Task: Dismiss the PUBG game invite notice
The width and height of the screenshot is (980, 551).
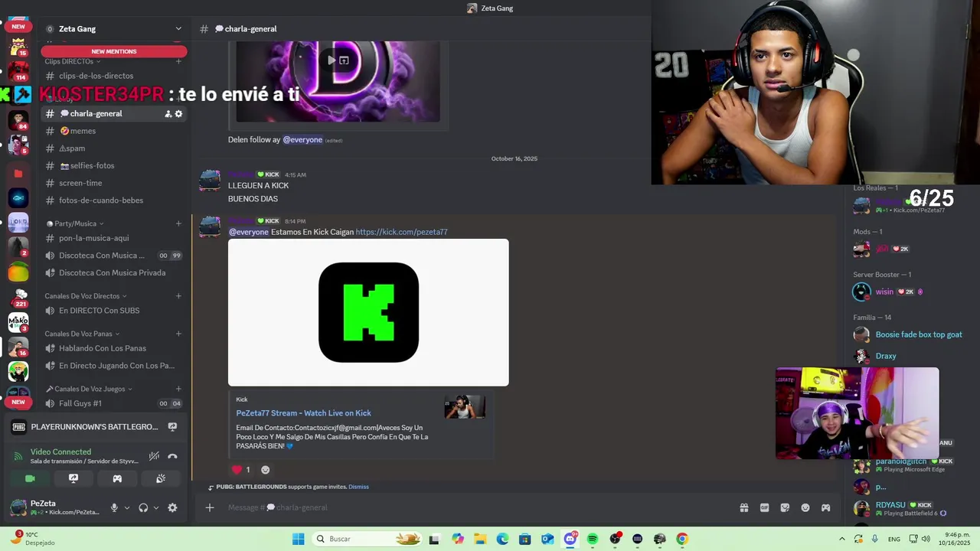Action: 358,487
